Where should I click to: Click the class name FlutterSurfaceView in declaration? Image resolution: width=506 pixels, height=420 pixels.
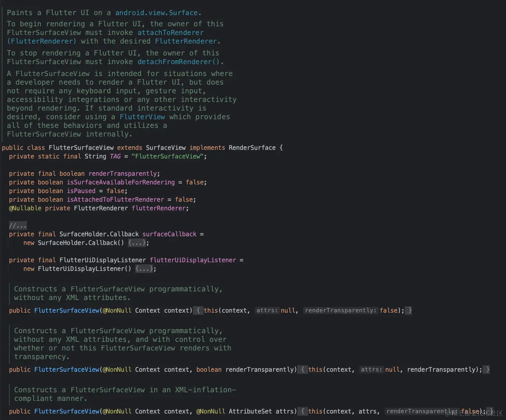tap(81, 148)
